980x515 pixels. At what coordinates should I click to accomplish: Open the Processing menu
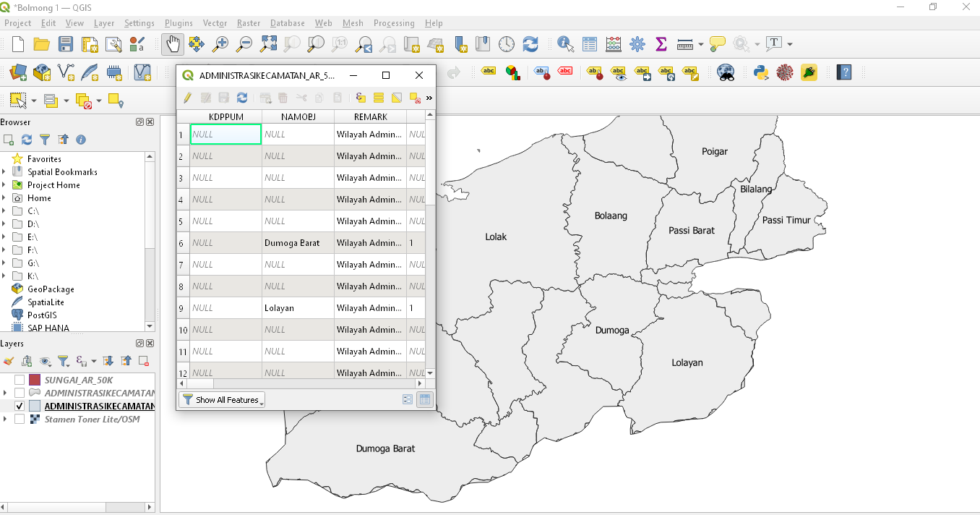[394, 23]
